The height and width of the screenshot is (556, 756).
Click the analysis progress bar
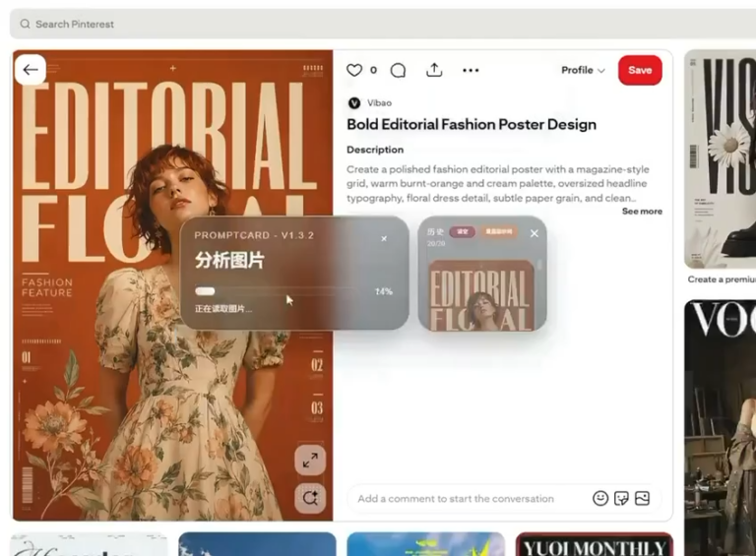pyautogui.click(x=274, y=291)
